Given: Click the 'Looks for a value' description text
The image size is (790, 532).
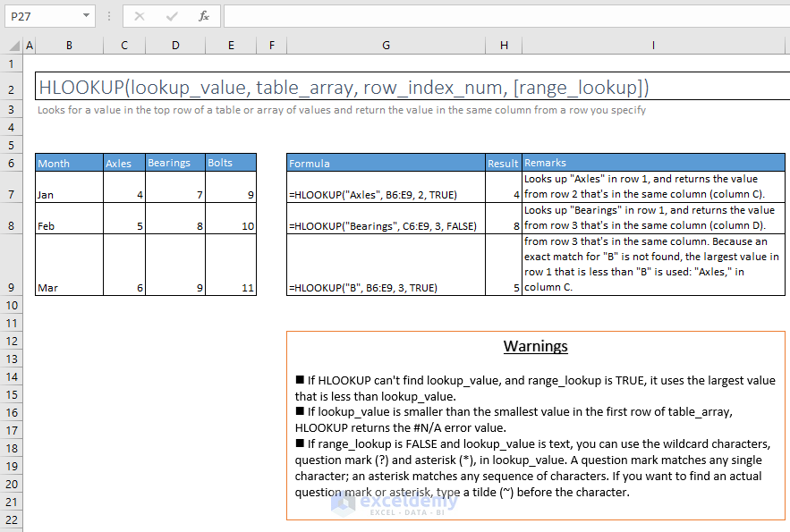Looking at the screenshot, I should pos(342,110).
